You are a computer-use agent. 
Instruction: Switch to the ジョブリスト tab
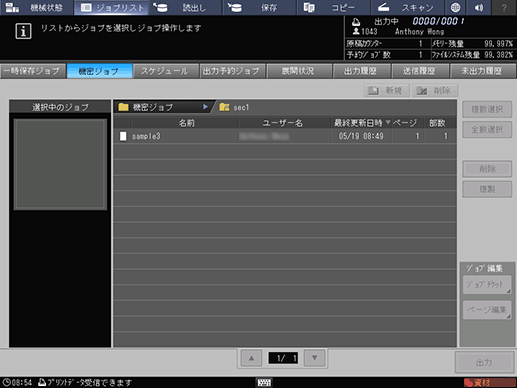click(112, 7)
